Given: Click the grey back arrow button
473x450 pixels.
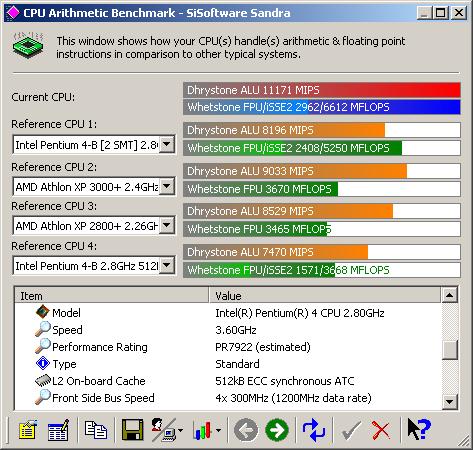Looking at the screenshot, I should pyautogui.click(x=246, y=430).
